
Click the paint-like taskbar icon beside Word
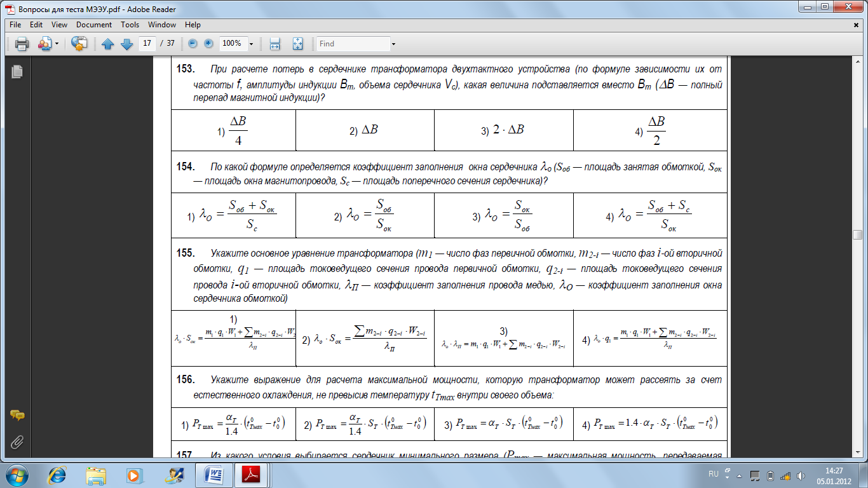pyautogui.click(x=173, y=475)
